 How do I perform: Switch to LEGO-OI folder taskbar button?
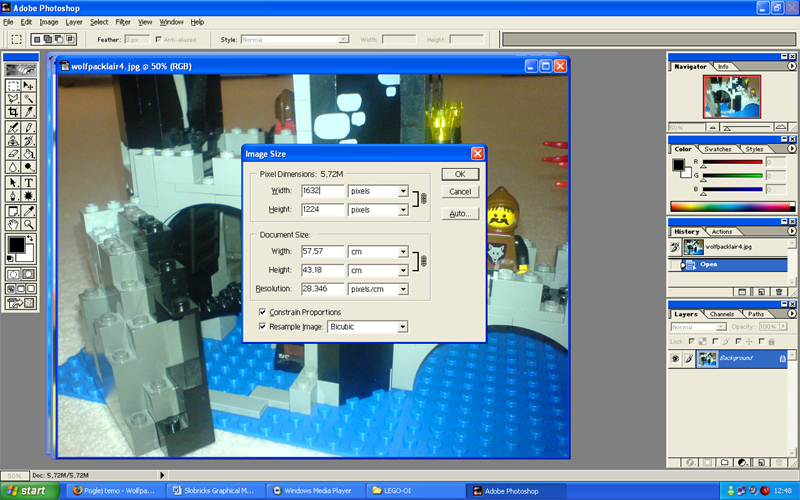point(416,491)
